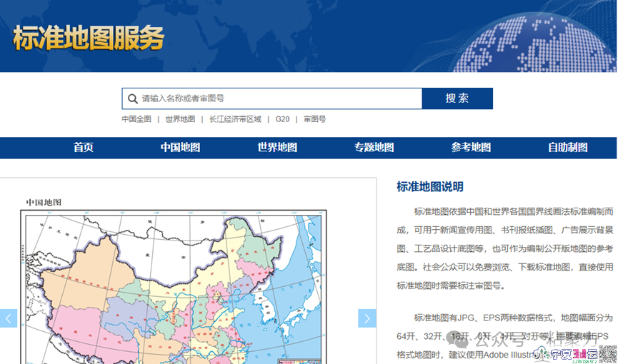Click the magnifying glass search icon
Viewport: 618px width, 364px height.
pos(133,98)
